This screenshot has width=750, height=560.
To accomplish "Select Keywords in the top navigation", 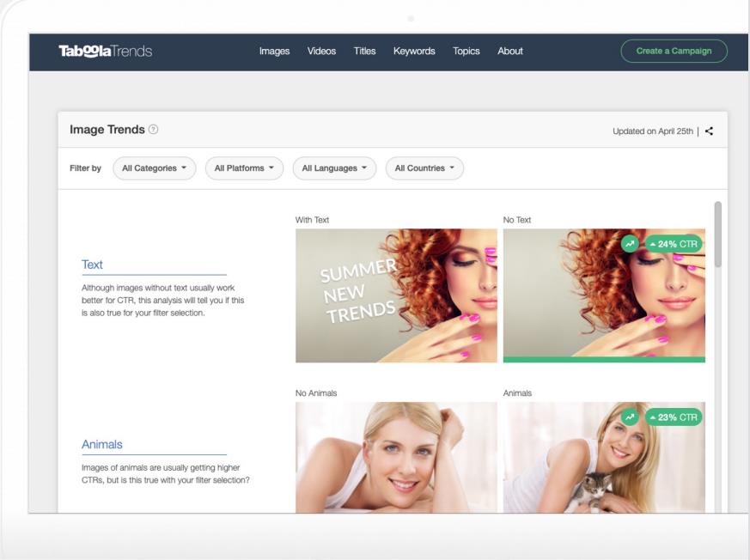I will pos(414,52).
